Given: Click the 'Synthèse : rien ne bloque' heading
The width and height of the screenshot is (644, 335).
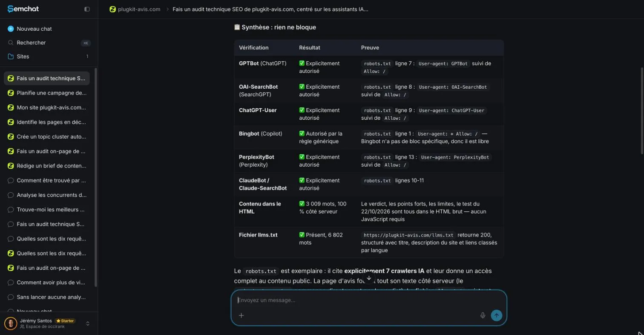Looking at the screenshot, I should [275, 27].
